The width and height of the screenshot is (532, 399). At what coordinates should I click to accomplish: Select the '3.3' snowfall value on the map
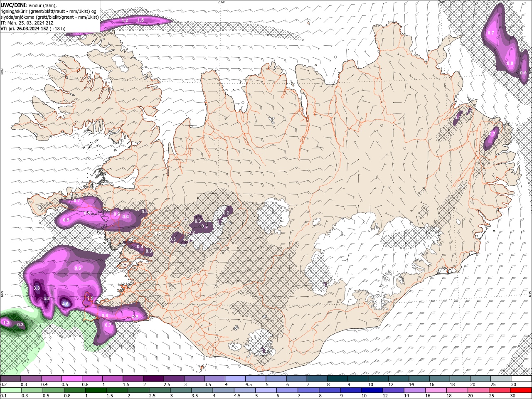(x=37, y=288)
